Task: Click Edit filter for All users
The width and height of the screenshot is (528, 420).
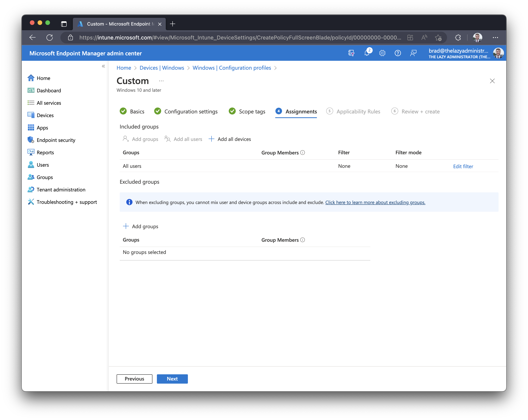Action: click(x=463, y=166)
